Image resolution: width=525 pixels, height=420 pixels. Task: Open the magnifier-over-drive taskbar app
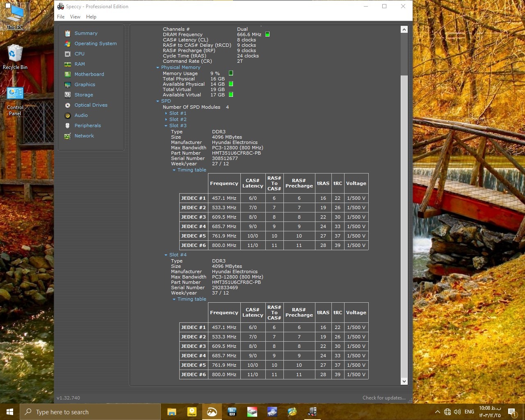tap(272, 412)
